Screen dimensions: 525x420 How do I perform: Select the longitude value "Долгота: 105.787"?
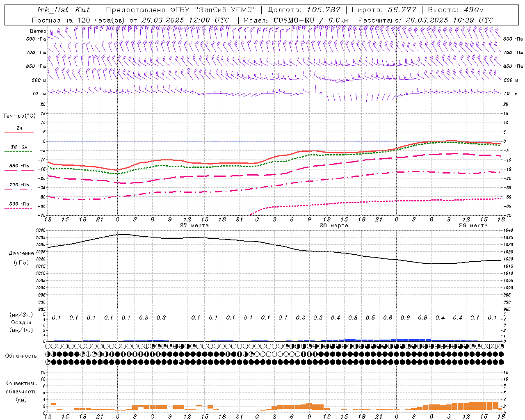coord(304,10)
